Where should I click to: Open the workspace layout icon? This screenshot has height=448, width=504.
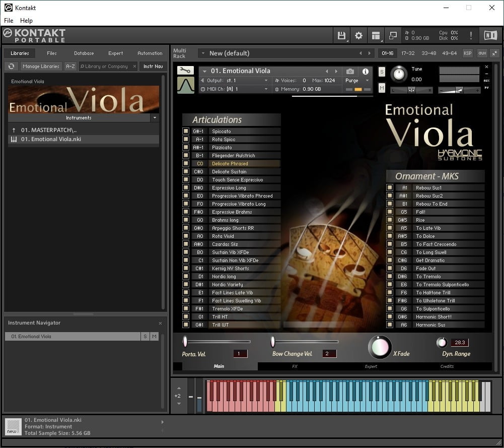(x=376, y=35)
